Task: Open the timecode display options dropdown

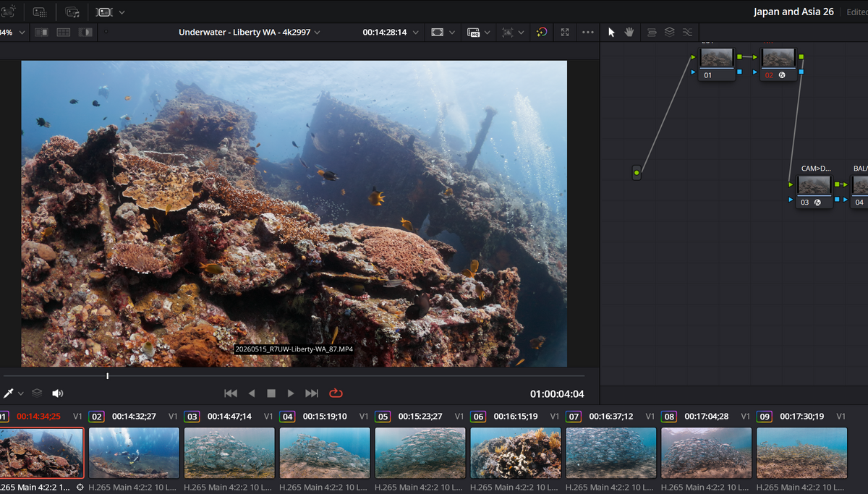Action: tap(417, 33)
